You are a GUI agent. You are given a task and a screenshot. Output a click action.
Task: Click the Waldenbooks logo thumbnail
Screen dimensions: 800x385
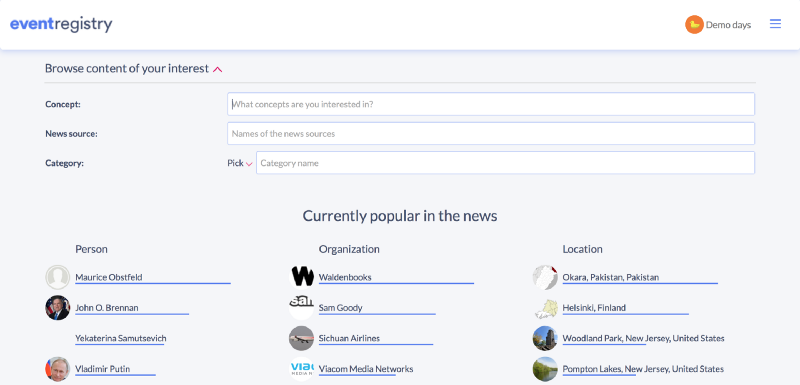(x=302, y=277)
